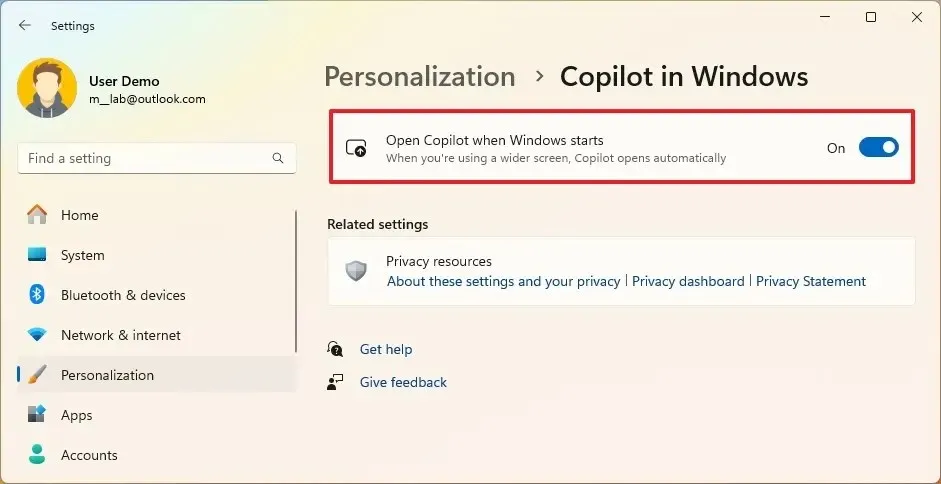
Task: Click the Accounts person icon
Action: pyautogui.click(x=37, y=455)
